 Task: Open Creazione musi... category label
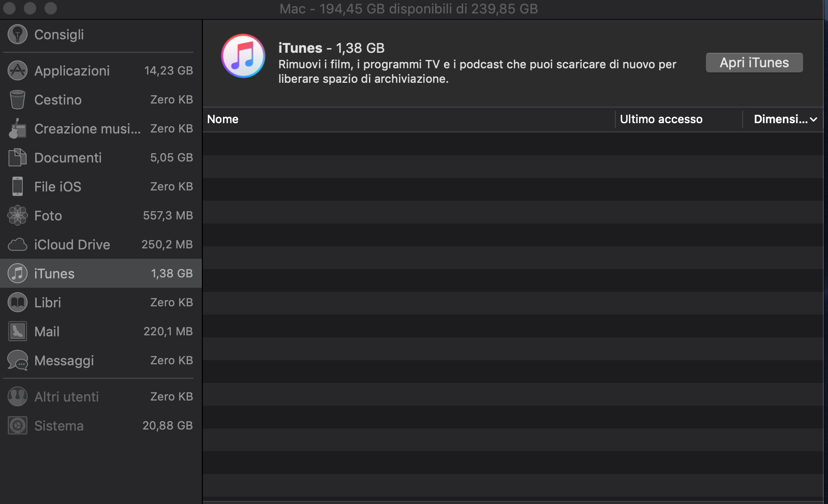[x=87, y=129]
